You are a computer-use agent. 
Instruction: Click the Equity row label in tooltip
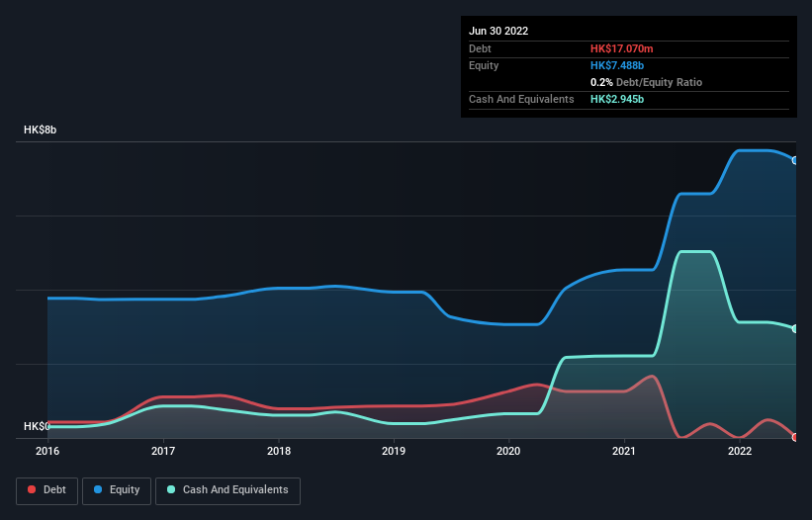pyautogui.click(x=484, y=65)
